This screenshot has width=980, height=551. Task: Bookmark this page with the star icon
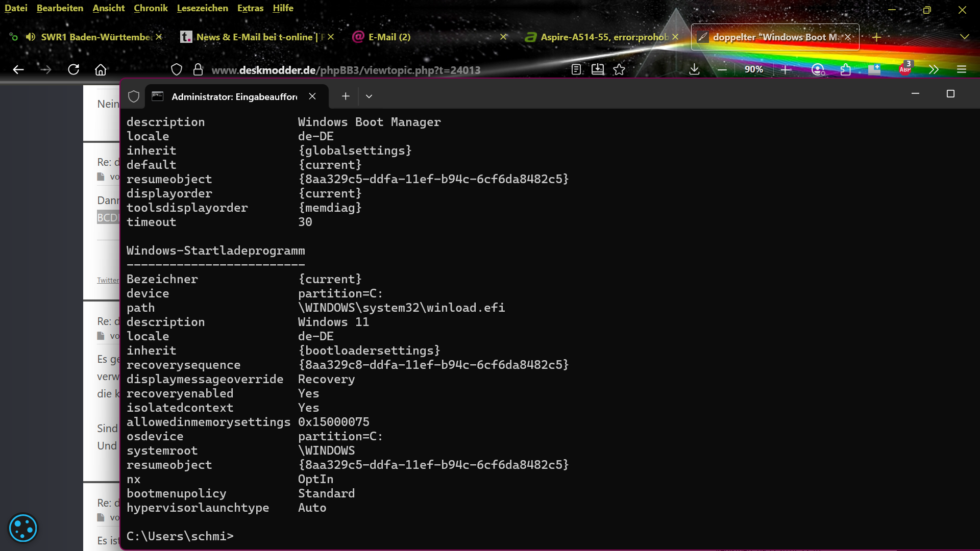pos(619,69)
